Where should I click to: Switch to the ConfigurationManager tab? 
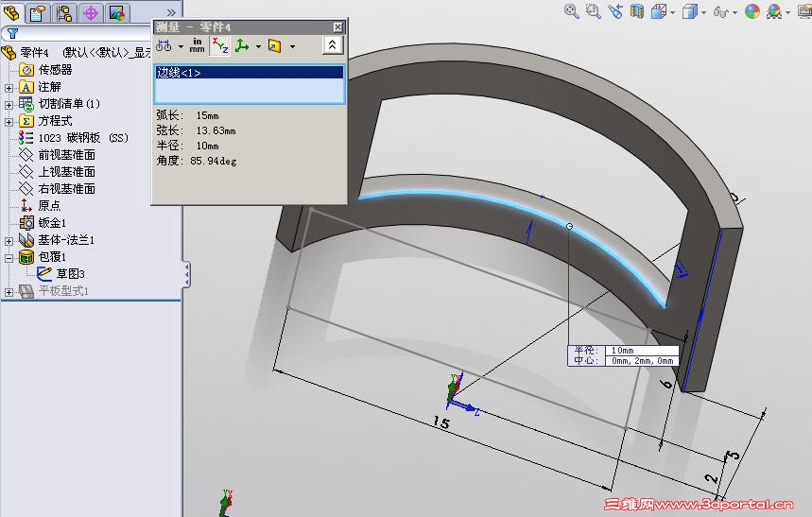tap(64, 12)
